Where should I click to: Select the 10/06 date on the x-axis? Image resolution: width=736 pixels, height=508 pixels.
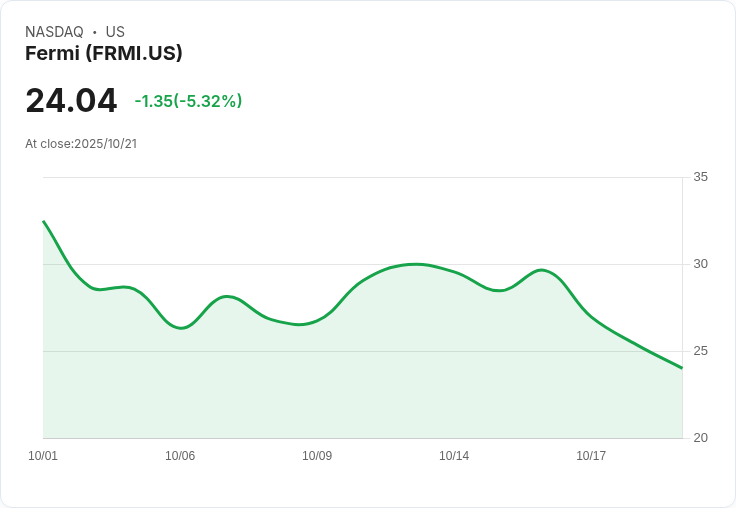click(180, 456)
